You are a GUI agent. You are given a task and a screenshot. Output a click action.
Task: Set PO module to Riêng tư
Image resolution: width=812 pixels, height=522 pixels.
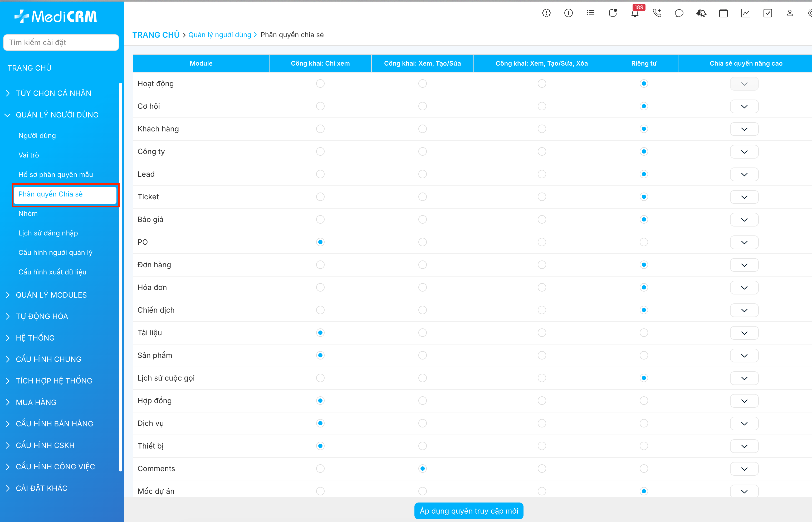[x=644, y=242]
